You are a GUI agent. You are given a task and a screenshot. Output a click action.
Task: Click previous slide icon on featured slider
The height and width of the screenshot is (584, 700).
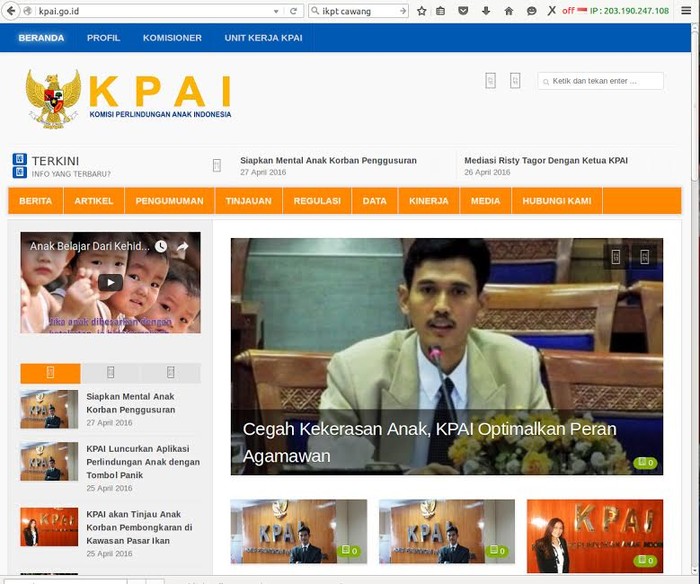click(x=616, y=257)
